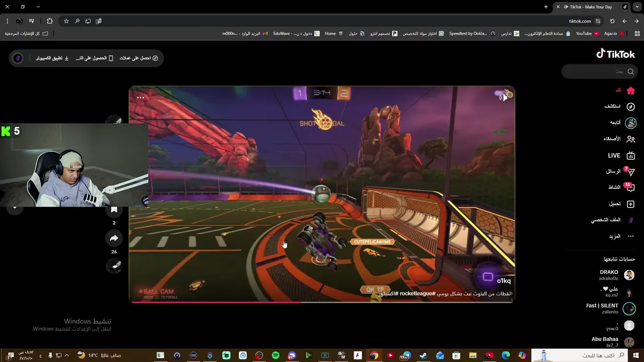Open File Explorer from the taskbar

(x=473, y=355)
